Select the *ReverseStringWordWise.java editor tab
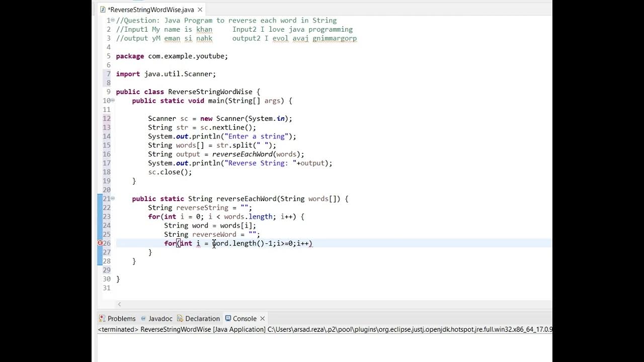 click(x=150, y=10)
